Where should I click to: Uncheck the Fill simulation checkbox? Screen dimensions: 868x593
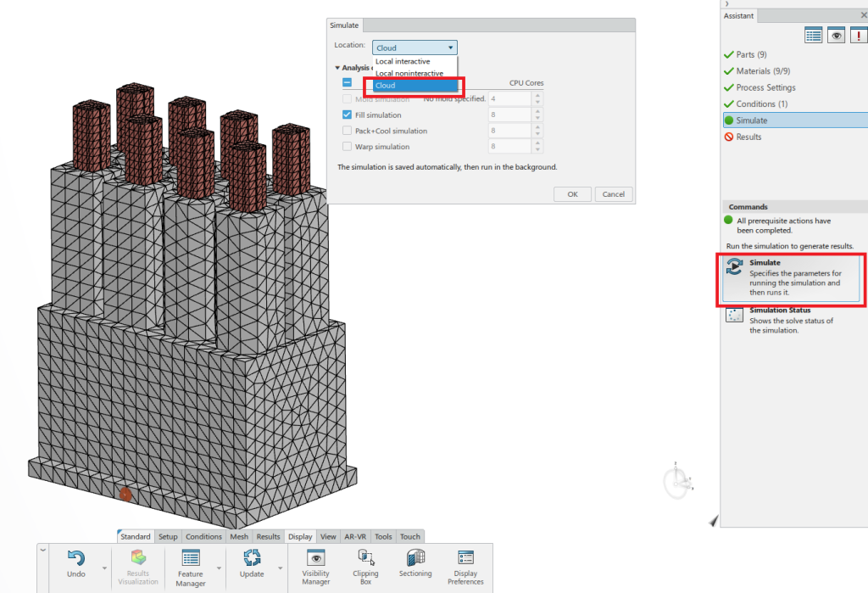click(x=348, y=115)
